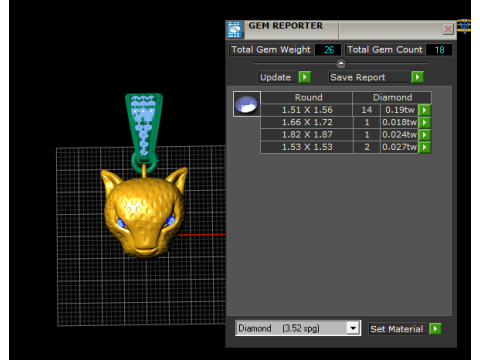Click the Set Material button label

coord(397,329)
